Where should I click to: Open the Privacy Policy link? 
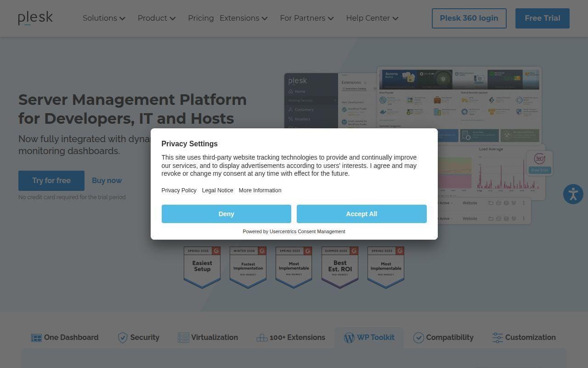pyautogui.click(x=179, y=190)
